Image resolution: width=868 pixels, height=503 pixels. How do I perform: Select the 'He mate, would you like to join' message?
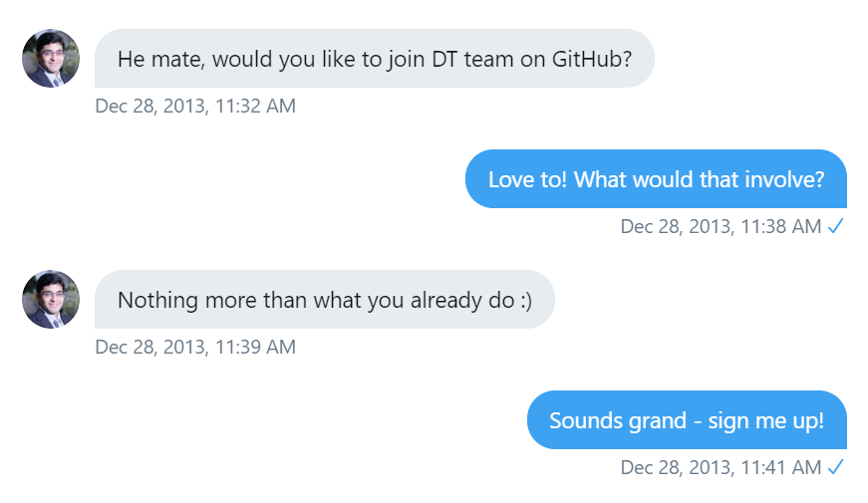click(x=374, y=59)
